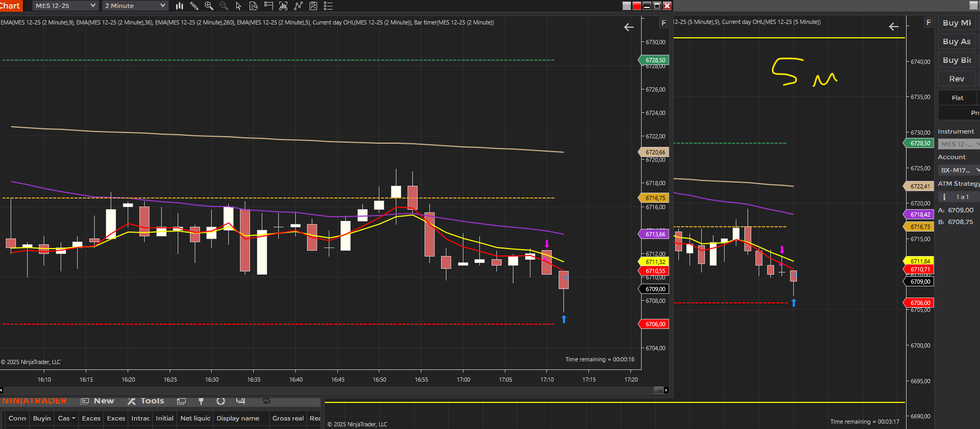
Task: Click the blue up arrow on 2 Minute chart
Action: coord(564,319)
